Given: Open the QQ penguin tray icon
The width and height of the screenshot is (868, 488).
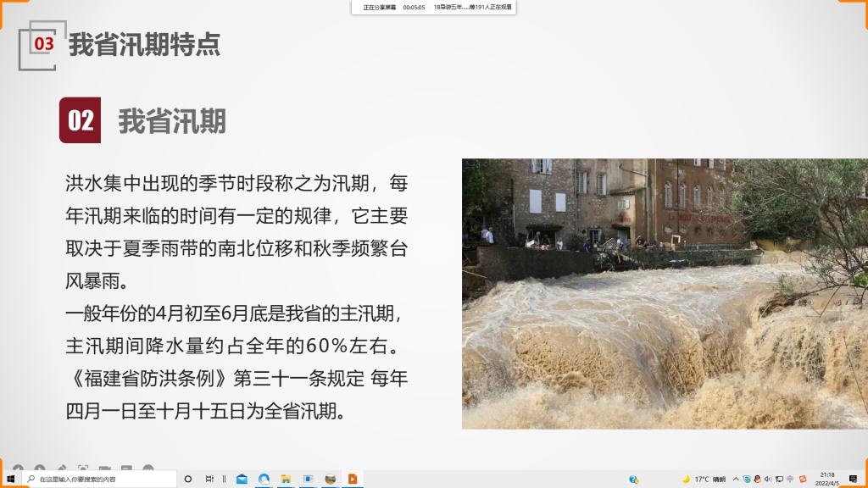Looking at the screenshot, I should [x=757, y=479].
